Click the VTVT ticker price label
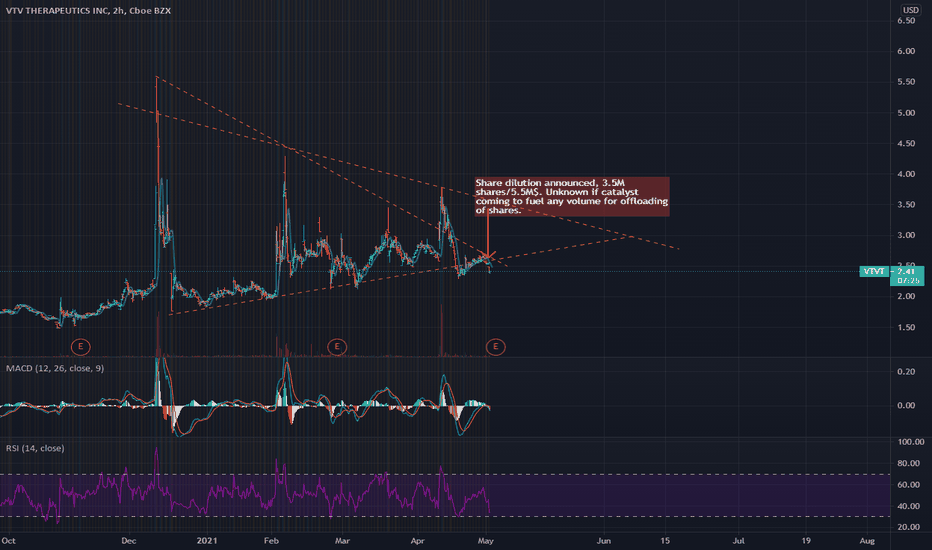Image resolution: width=932 pixels, height=550 pixels. pyautogui.click(x=874, y=271)
